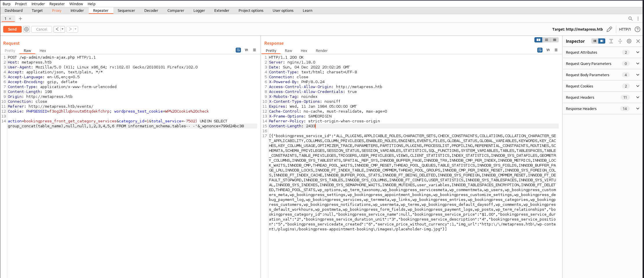
Task: Open the Sequencer tab
Action: point(126,10)
